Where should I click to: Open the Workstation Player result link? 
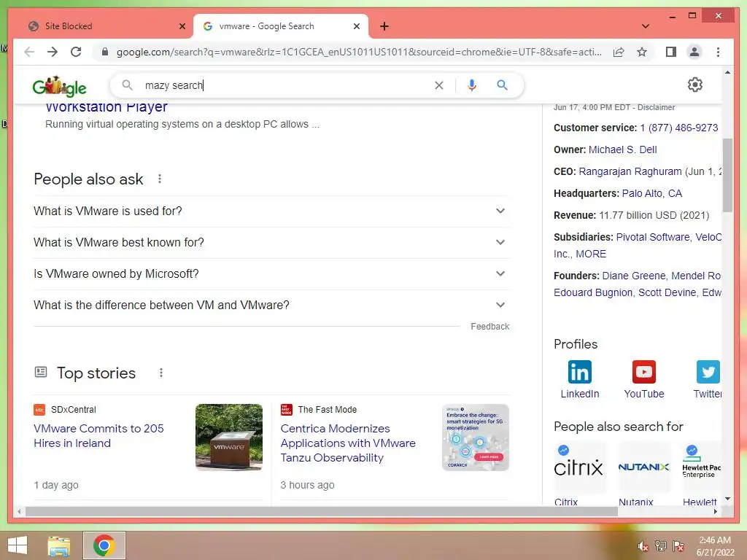pyautogui.click(x=107, y=107)
